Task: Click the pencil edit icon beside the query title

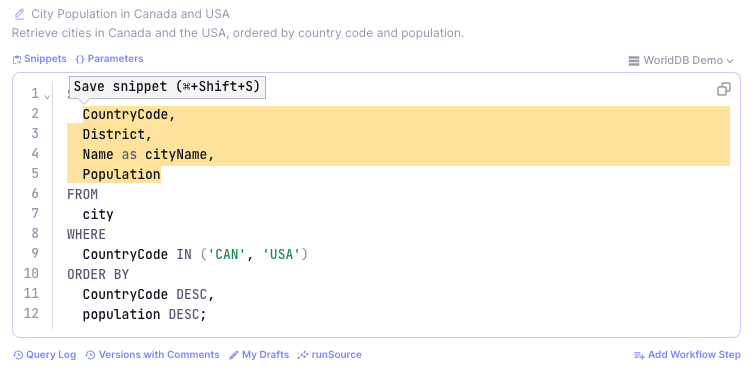Action: [x=19, y=14]
